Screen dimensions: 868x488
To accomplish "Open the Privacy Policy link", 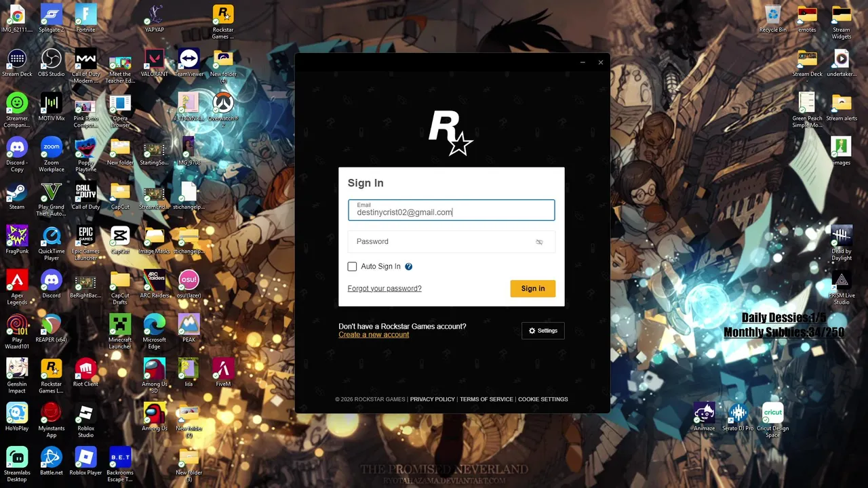I will [x=432, y=399].
